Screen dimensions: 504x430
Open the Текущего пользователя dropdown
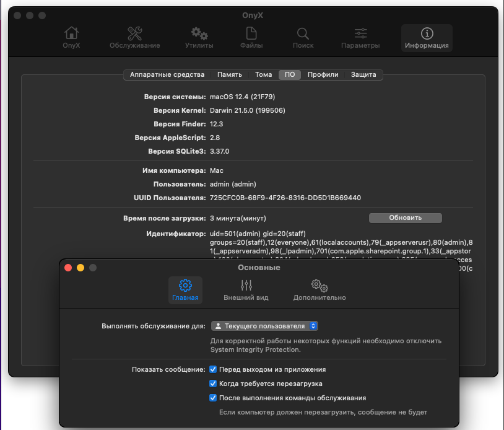pyautogui.click(x=264, y=326)
